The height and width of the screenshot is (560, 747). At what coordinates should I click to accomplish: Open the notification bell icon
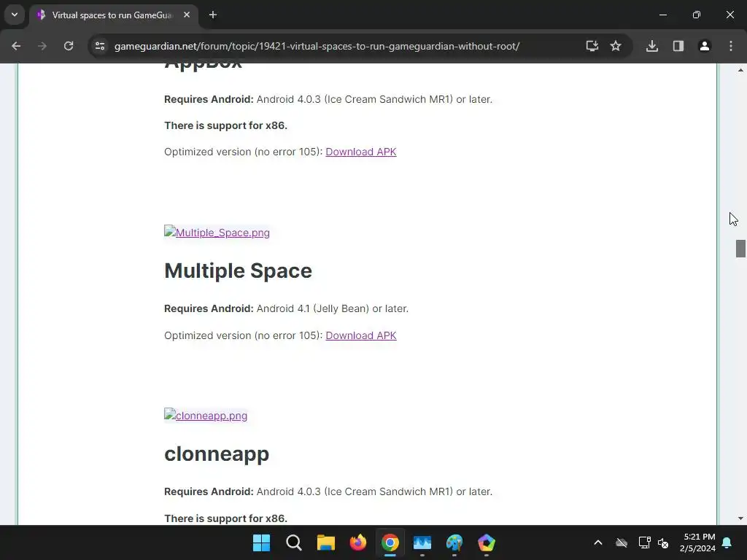[727, 542]
